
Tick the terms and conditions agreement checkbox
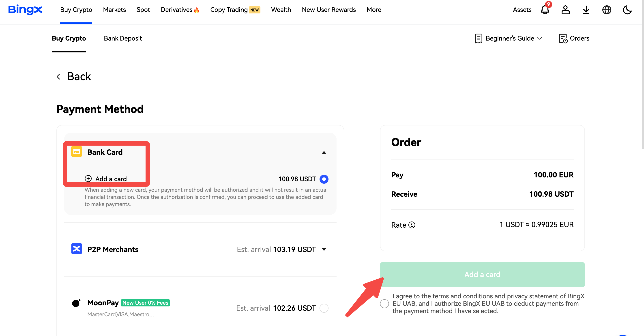tap(384, 304)
